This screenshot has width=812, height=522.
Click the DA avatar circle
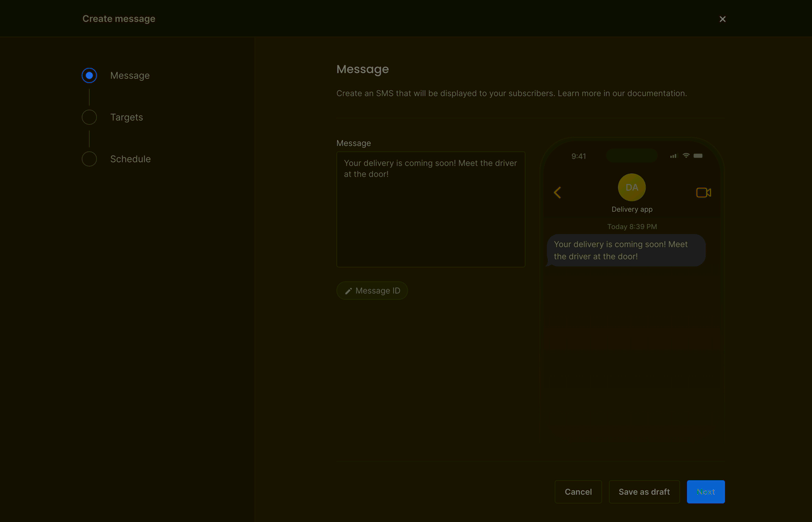632,188
